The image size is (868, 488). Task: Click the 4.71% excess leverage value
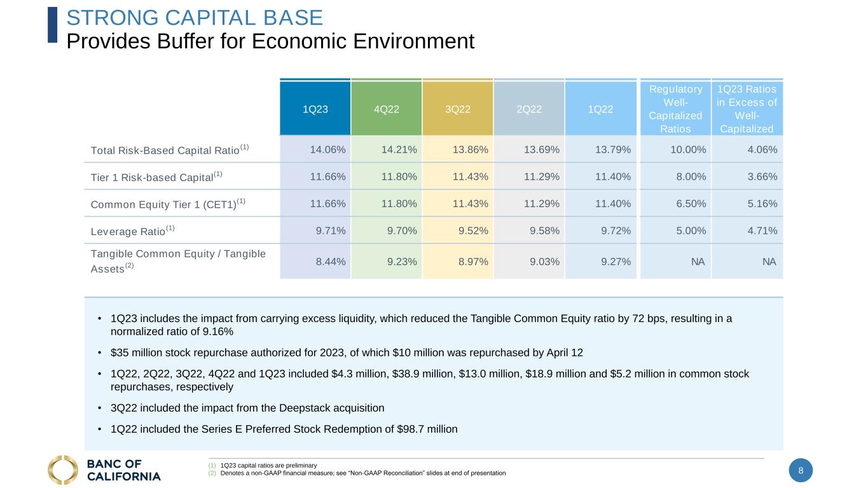tap(762, 230)
